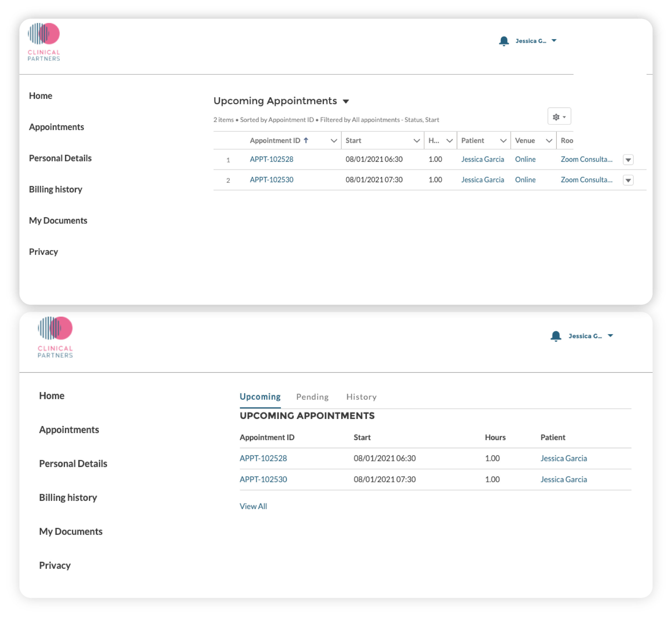Click Venue column header in top table

pyautogui.click(x=525, y=140)
